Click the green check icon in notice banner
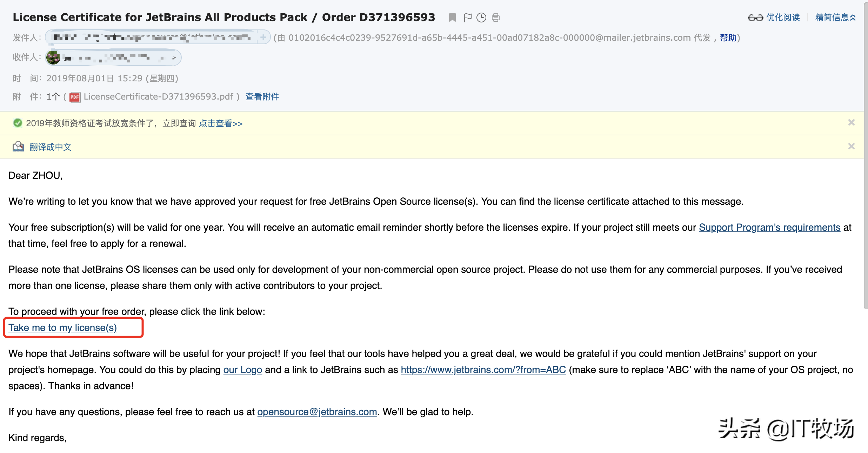 [18, 123]
